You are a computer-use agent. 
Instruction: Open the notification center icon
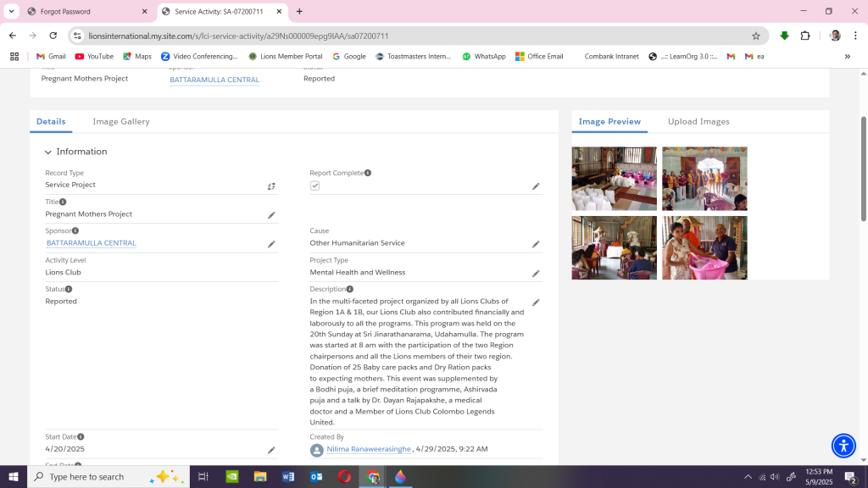851,477
